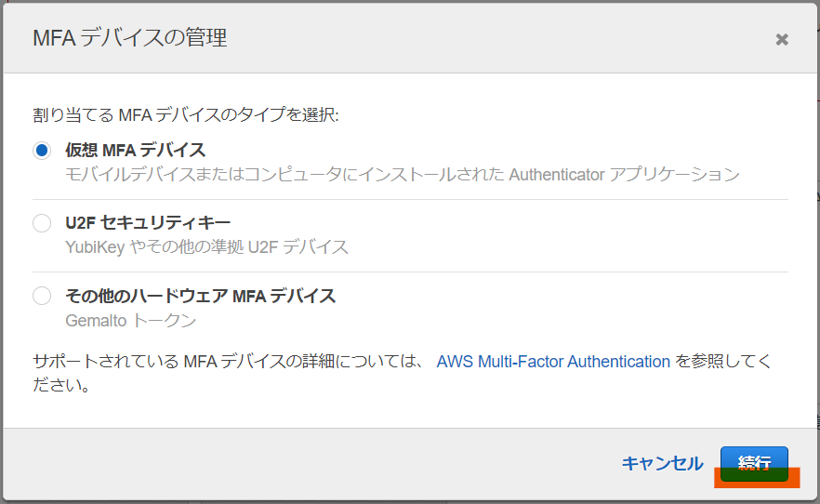820x504 pixels.
Task: Select the U2F セキュリティキー radio option
Action: (x=42, y=223)
